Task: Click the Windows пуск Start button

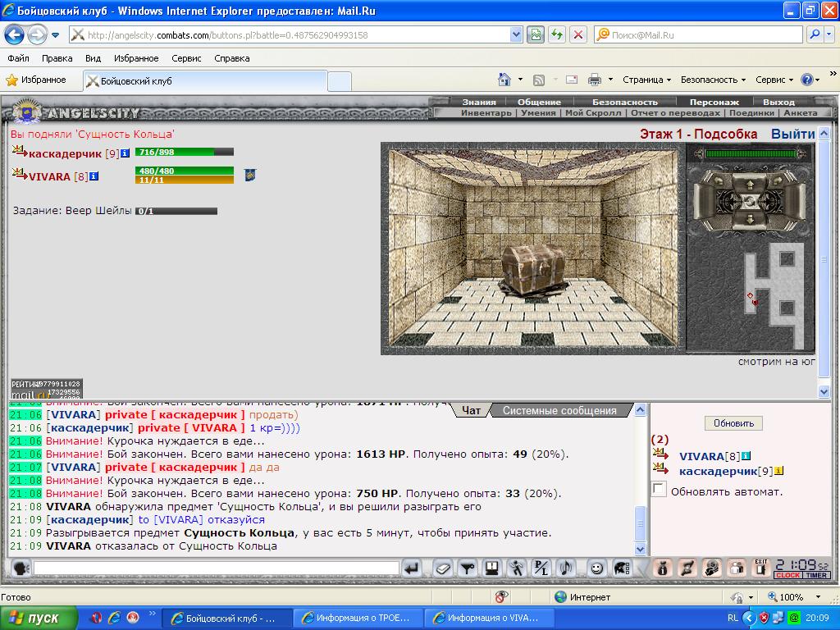Action: [x=38, y=618]
